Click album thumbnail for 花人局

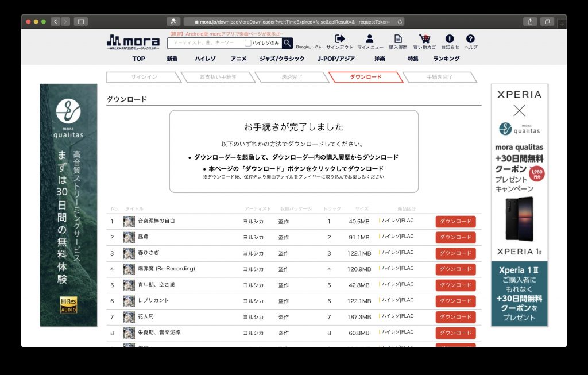(129, 317)
